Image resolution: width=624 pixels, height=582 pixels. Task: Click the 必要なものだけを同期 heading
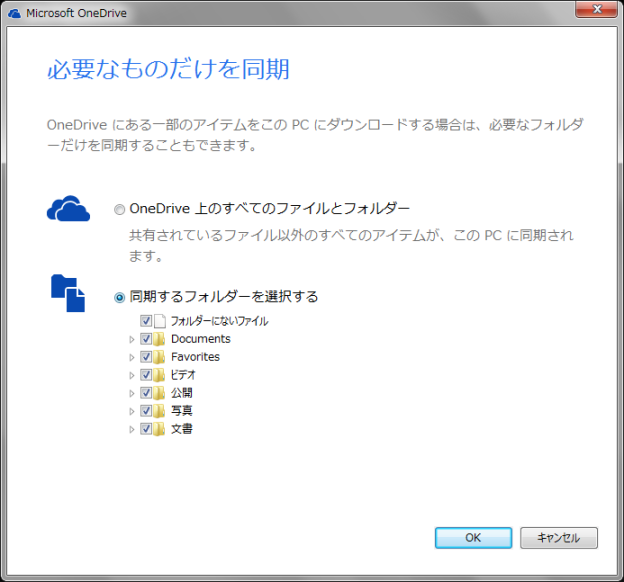pyautogui.click(x=168, y=69)
